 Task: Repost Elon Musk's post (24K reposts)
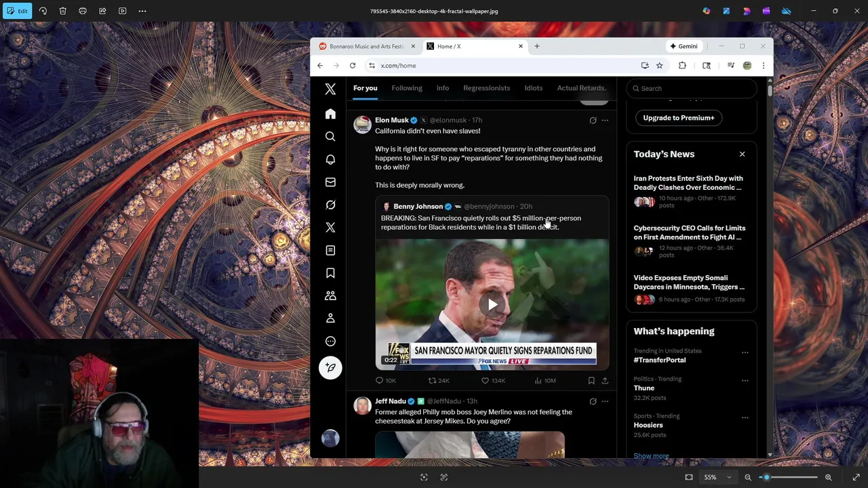[438, 381]
